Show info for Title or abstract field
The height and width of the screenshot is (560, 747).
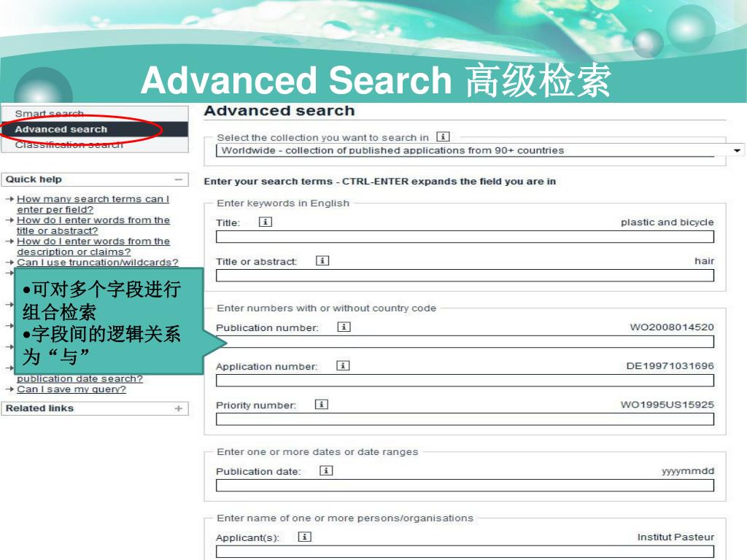coord(322,261)
